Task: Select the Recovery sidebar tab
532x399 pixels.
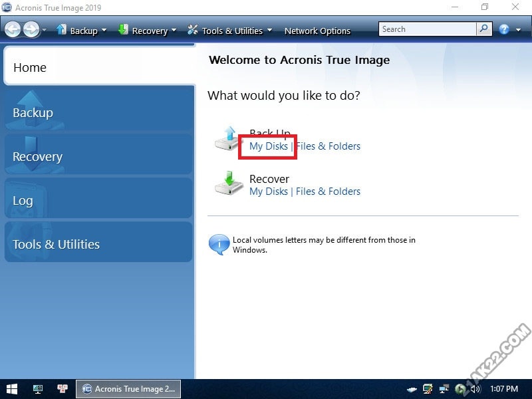Action: click(x=98, y=155)
